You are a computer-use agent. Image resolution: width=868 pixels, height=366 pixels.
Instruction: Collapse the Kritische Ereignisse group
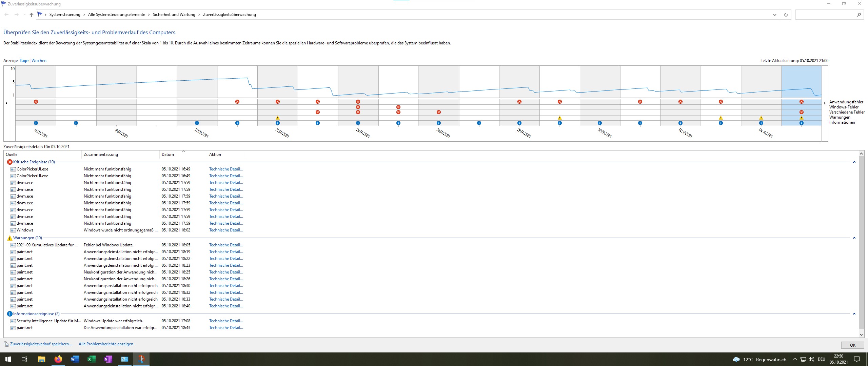854,162
